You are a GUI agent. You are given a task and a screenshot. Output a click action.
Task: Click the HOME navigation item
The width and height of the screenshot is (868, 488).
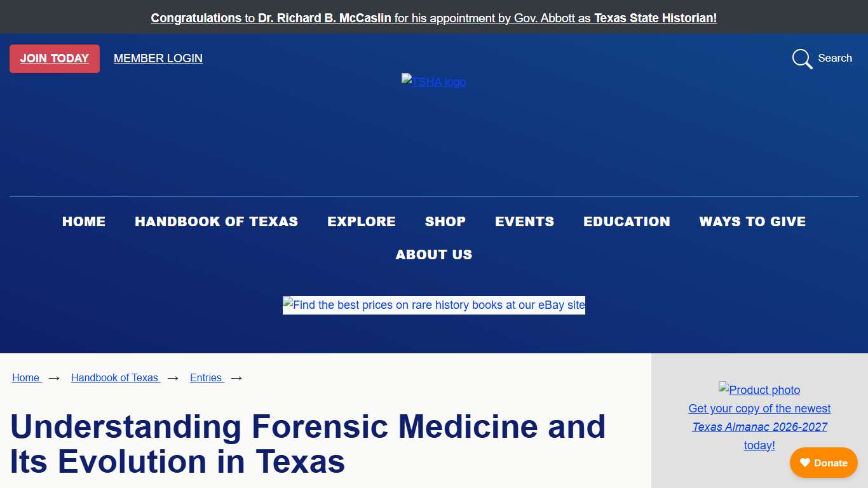click(83, 221)
